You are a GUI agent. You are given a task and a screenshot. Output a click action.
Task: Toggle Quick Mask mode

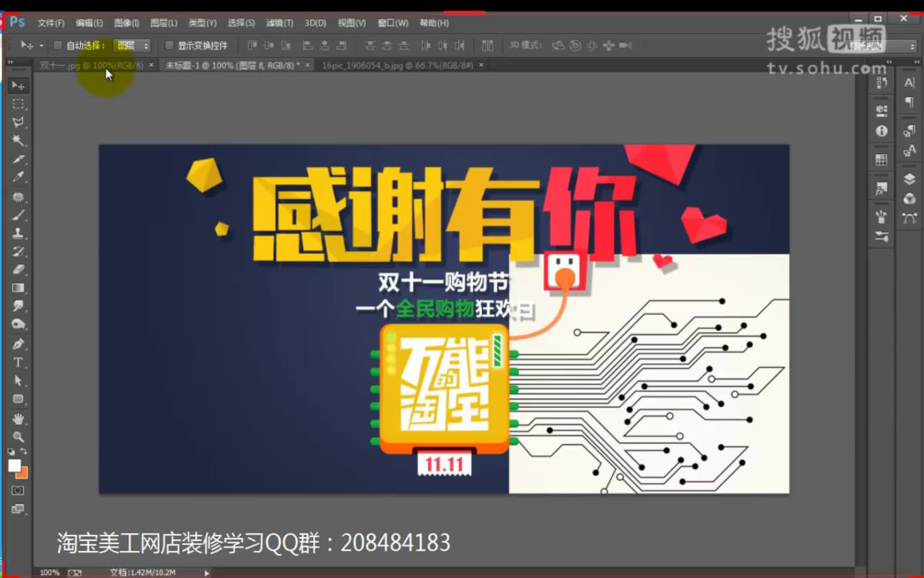18,490
